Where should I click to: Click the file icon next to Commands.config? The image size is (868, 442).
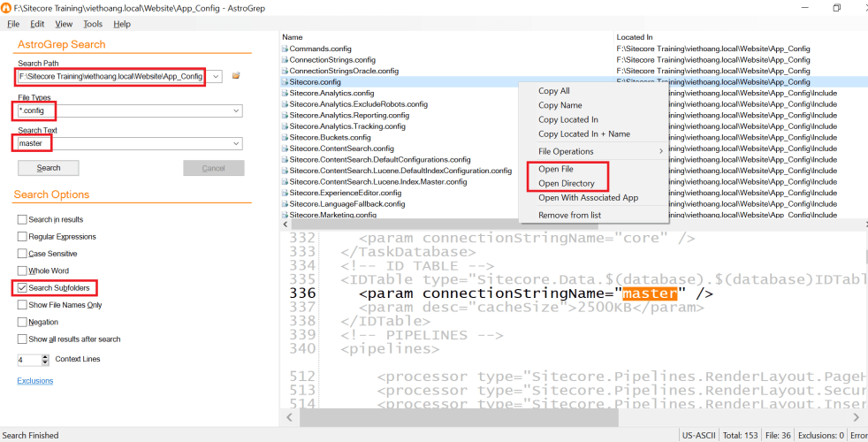click(x=285, y=49)
